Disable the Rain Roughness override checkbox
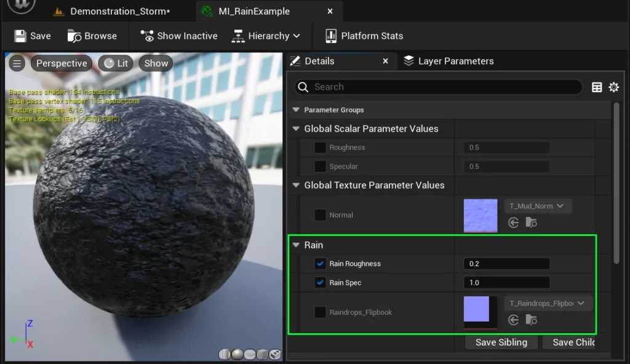Image resolution: width=630 pixels, height=364 pixels. tap(320, 264)
